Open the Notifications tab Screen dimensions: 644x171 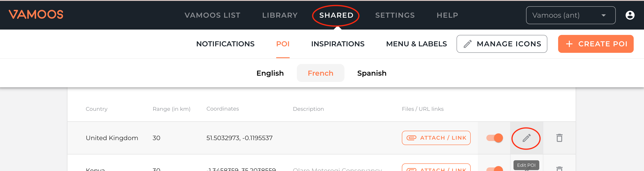(x=225, y=44)
